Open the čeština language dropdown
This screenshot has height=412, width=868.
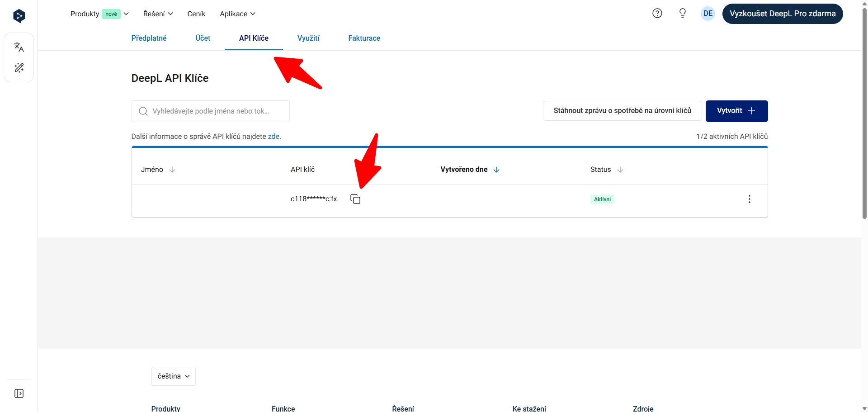click(x=174, y=376)
